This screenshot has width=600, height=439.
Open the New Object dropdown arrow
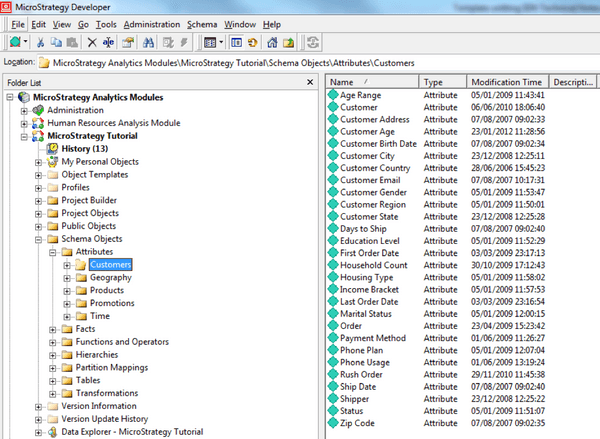26,42
